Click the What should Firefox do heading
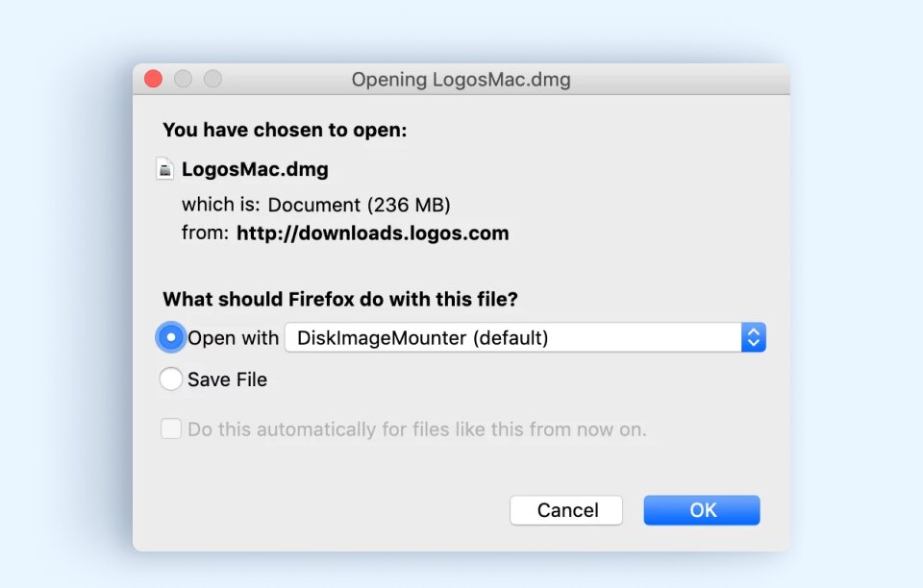The width and height of the screenshot is (923, 588). pyautogui.click(x=340, y=300)
